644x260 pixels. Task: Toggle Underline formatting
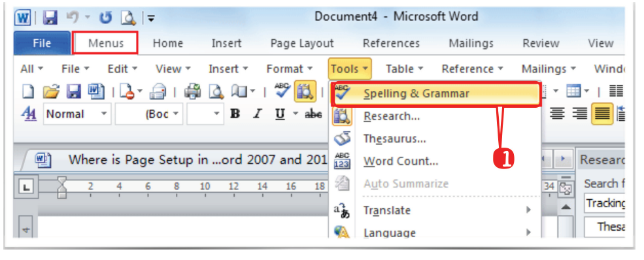pyautogui.click(x=280, y=114)
